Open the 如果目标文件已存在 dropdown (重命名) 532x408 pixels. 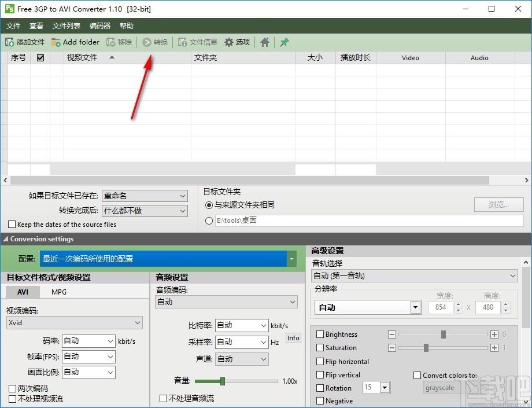point(145,196)
